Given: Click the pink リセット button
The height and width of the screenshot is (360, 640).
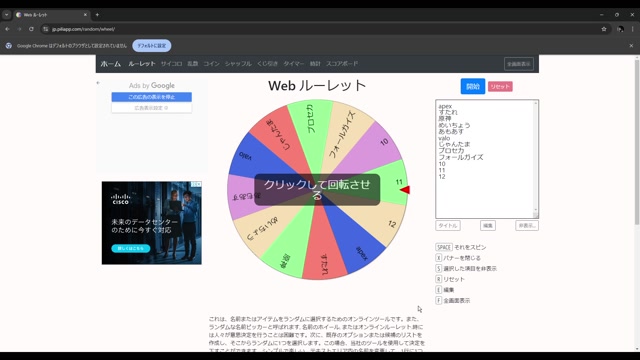Looking at the screenshot, I should (x=500, y=87).
